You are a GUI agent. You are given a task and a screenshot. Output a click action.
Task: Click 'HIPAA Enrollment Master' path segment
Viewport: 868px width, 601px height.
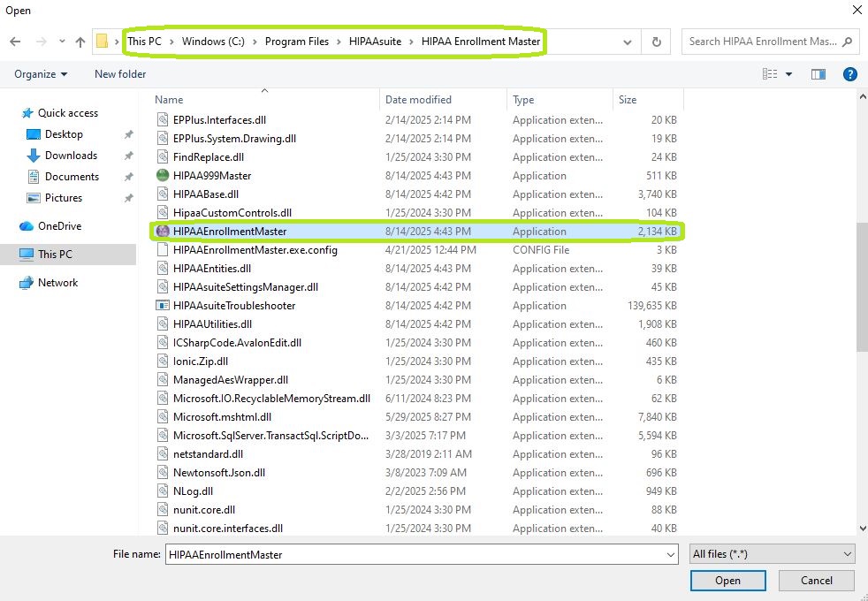tap(481, 42)
